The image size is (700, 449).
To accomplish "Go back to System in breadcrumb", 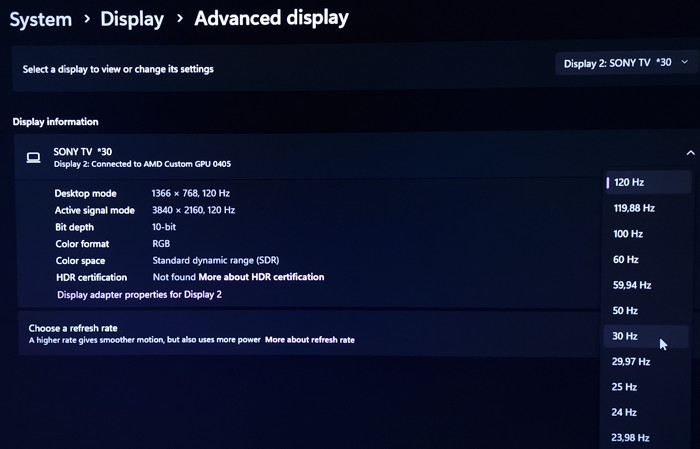I will (x=40, y=19).
